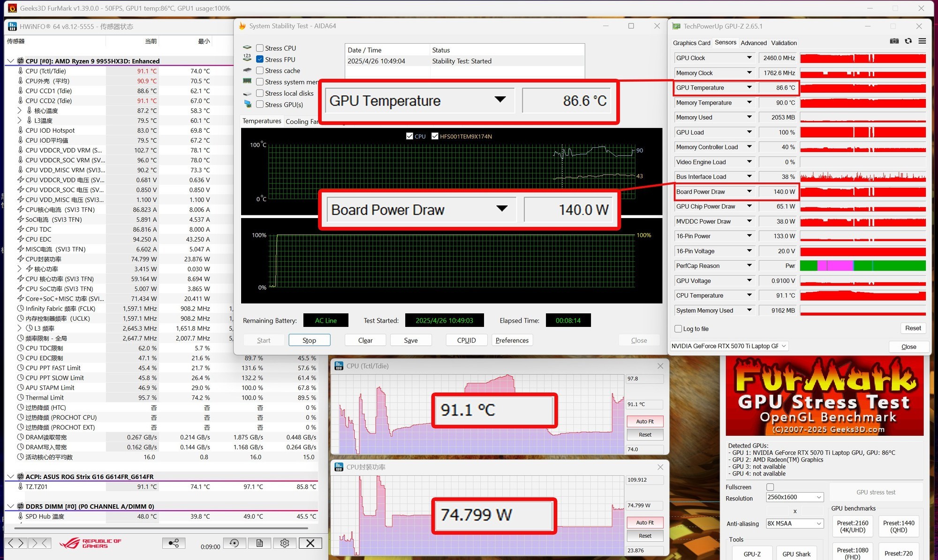
Task: Click Preset:2160 (4K/UHD) benchmark button
Action: tap(853, 526)
